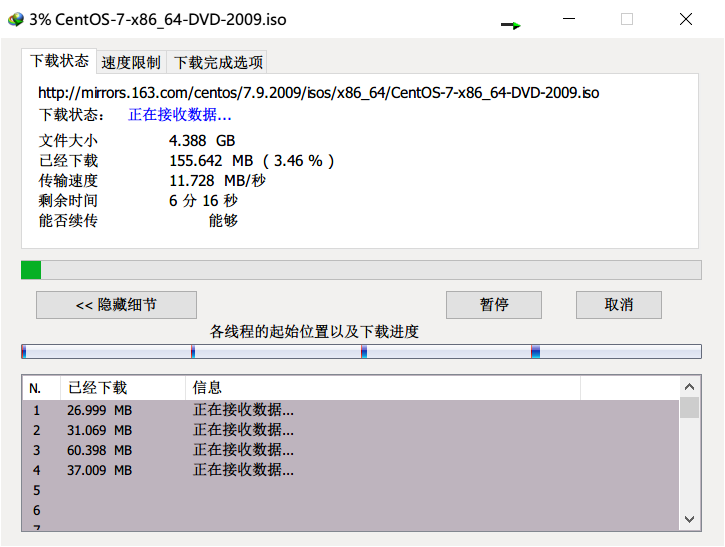The height and width of the screenshot is (547, 725).
Task: Click scroll up arrow of thread list
Action: [689, 387]
